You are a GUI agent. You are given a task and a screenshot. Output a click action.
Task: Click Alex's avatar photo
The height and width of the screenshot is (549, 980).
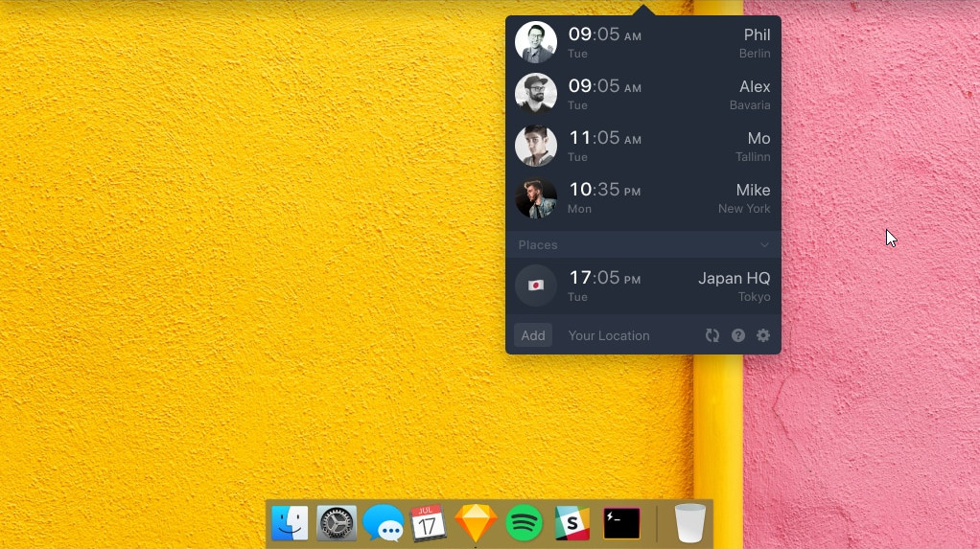(536, 94)
